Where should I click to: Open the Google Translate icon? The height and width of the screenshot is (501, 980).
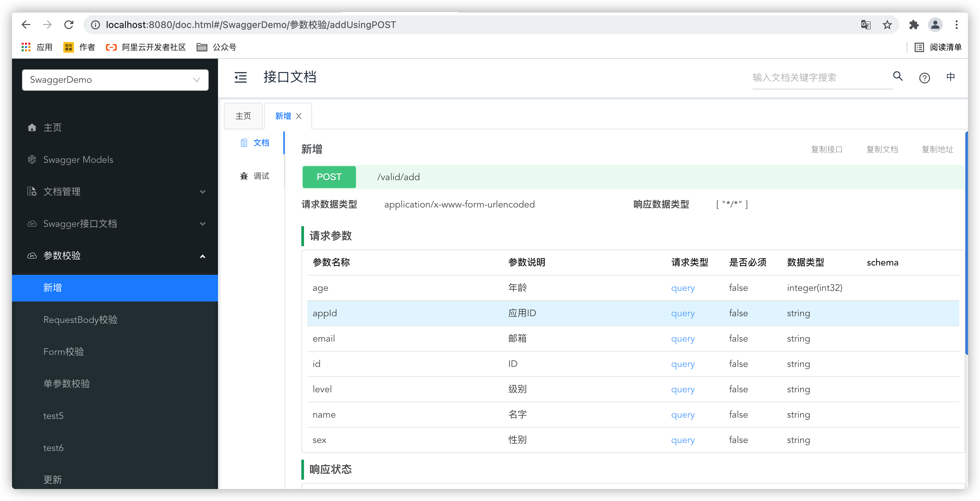click(x=865, y=25)
